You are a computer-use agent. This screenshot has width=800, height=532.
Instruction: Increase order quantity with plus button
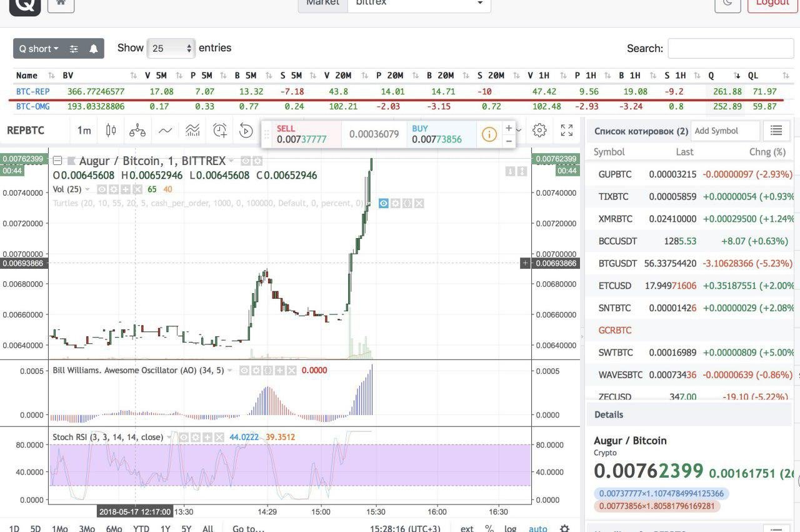coord(509,128)
